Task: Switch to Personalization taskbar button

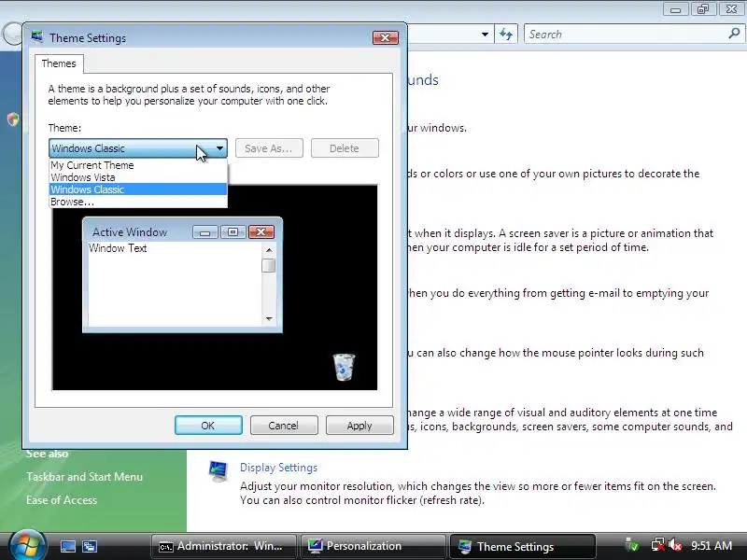Action: coord(373,546)
